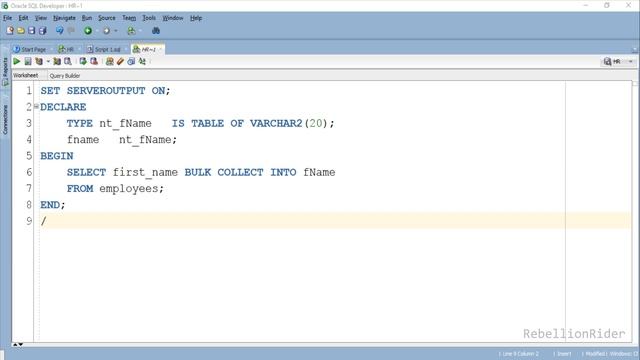Open the Navigate menu
The width and height of the screenshot is (640, 360).
click(x=64, y=18)
